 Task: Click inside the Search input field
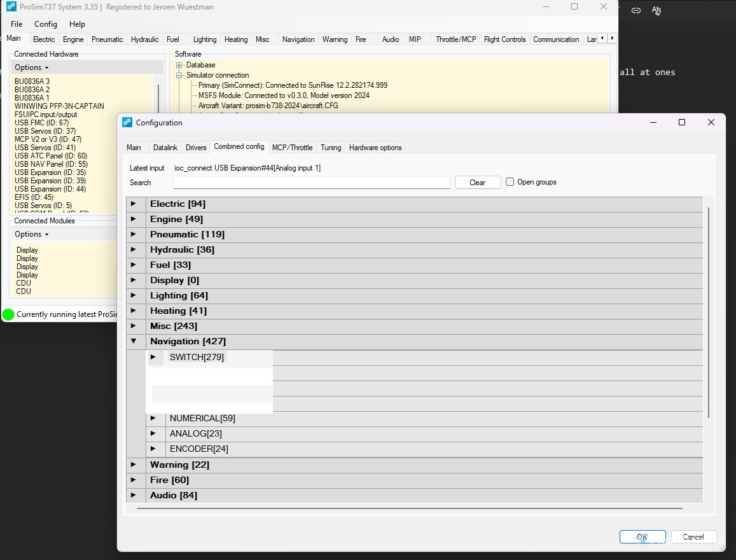coord(311,183)
